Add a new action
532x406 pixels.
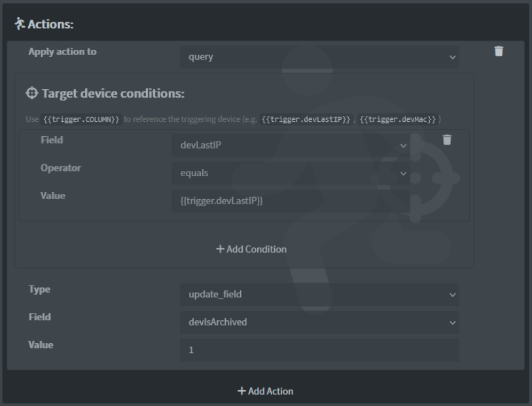point(265,391)
